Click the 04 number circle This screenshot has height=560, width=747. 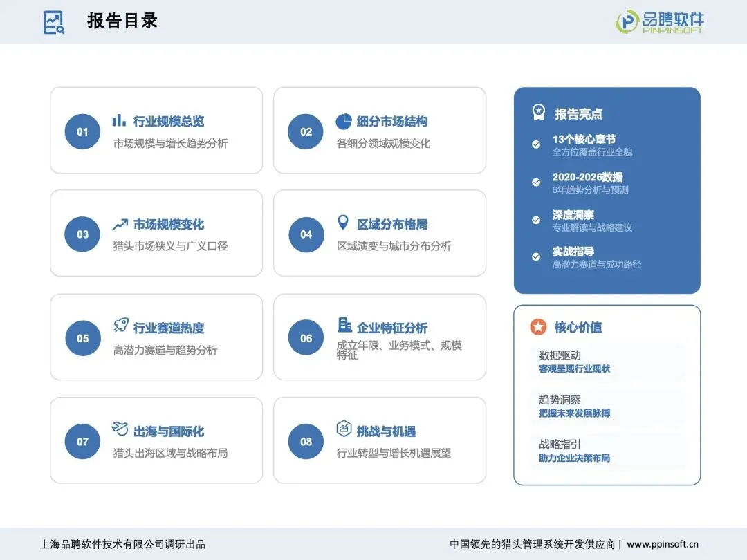click(x=306, y=234)
